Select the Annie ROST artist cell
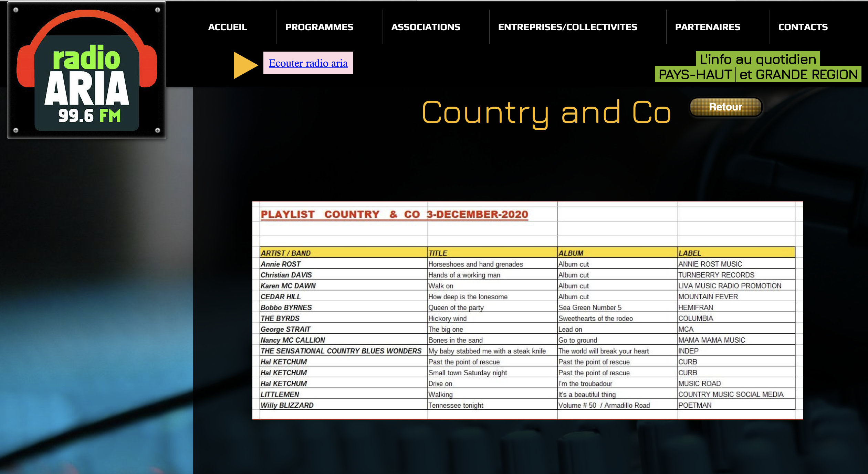The image size is (868, 474). tap(344, 264)
